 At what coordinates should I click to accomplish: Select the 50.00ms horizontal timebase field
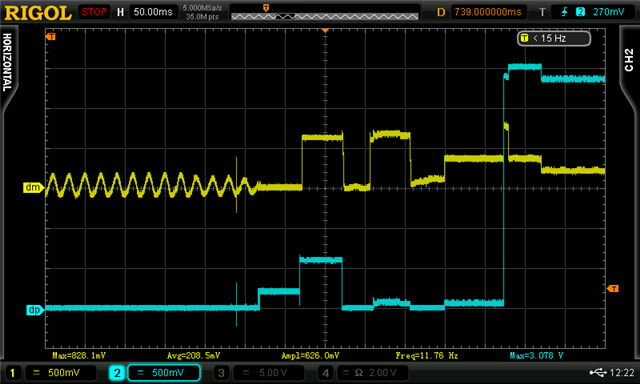point(153,12)
